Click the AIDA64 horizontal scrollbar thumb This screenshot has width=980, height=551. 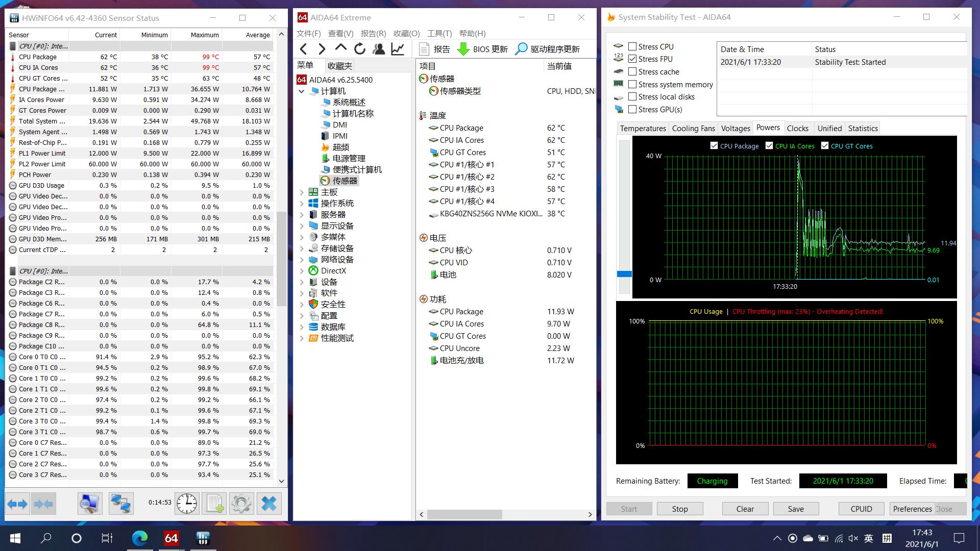pos(464,514)
